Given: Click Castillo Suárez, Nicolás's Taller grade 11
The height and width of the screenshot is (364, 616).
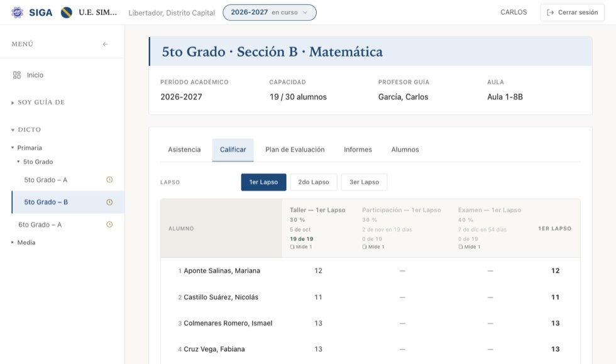Looking at the screenshot, I should [x=318, y=297].
